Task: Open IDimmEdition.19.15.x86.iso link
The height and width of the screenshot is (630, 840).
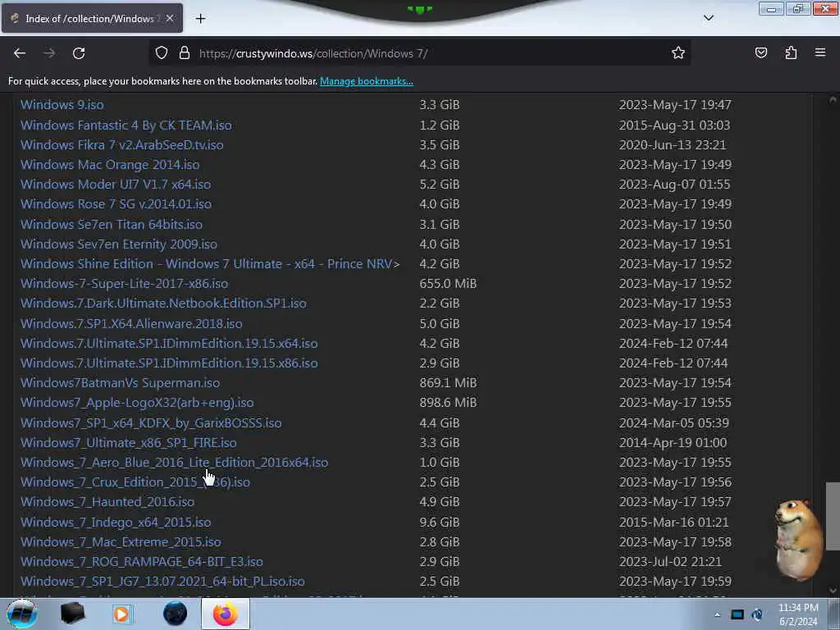Action: click(169, 363)
